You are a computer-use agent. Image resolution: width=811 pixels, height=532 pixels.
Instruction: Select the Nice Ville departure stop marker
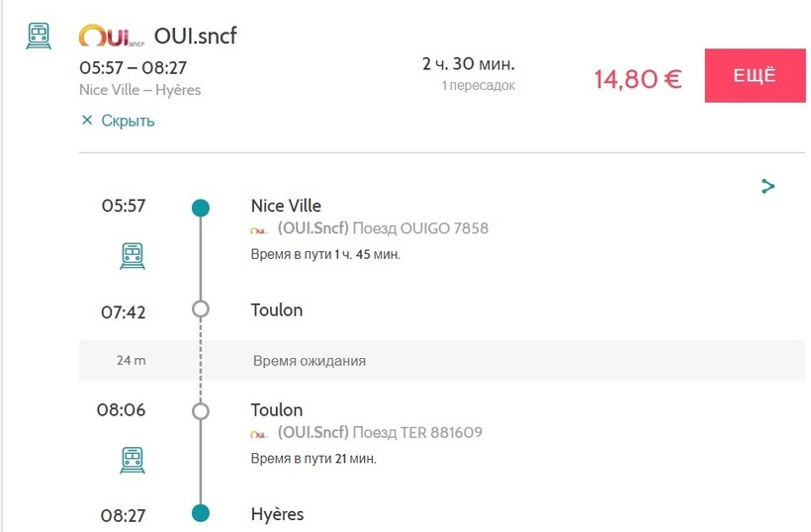[201, 208]
